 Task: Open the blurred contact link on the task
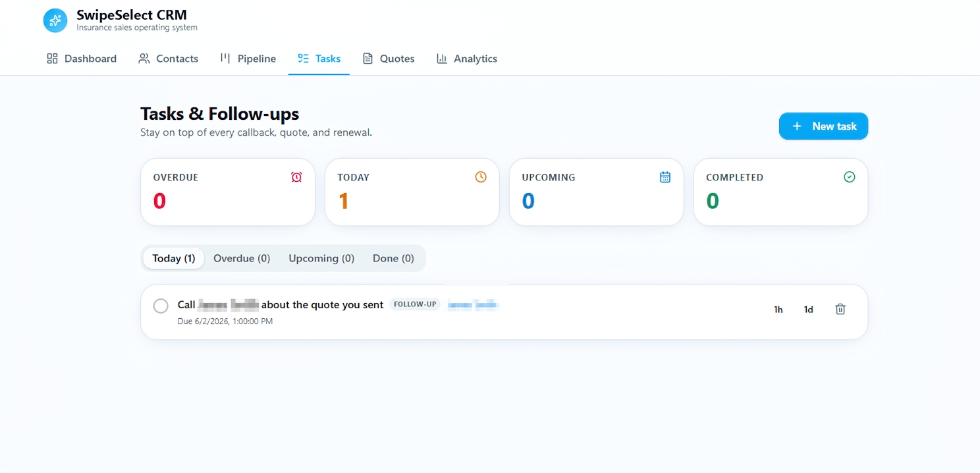click(473, 304)
